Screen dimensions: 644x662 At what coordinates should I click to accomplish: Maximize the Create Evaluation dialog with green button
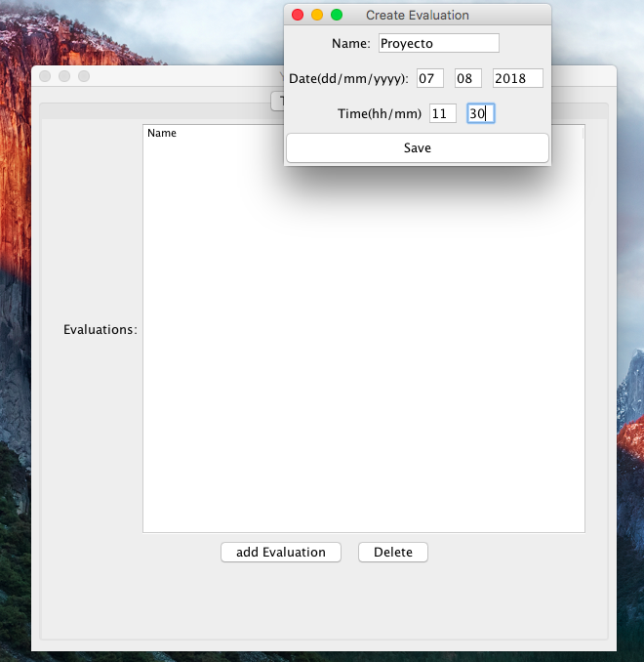click(x=337, y=15)
